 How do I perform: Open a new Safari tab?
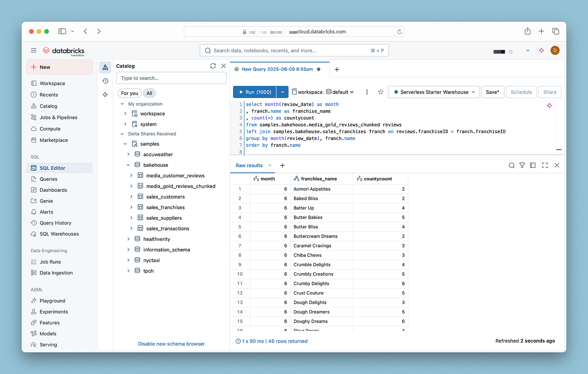coord(541,31)
